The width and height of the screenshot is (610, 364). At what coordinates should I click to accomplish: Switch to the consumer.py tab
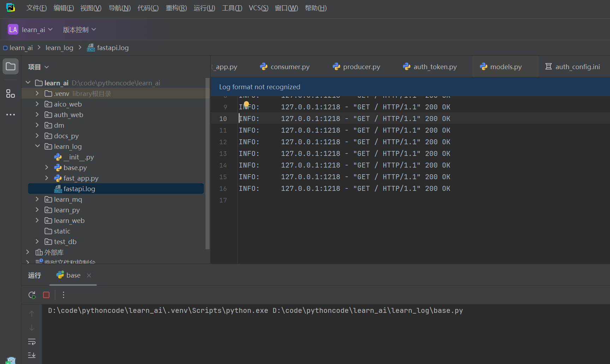coord(289,67)
